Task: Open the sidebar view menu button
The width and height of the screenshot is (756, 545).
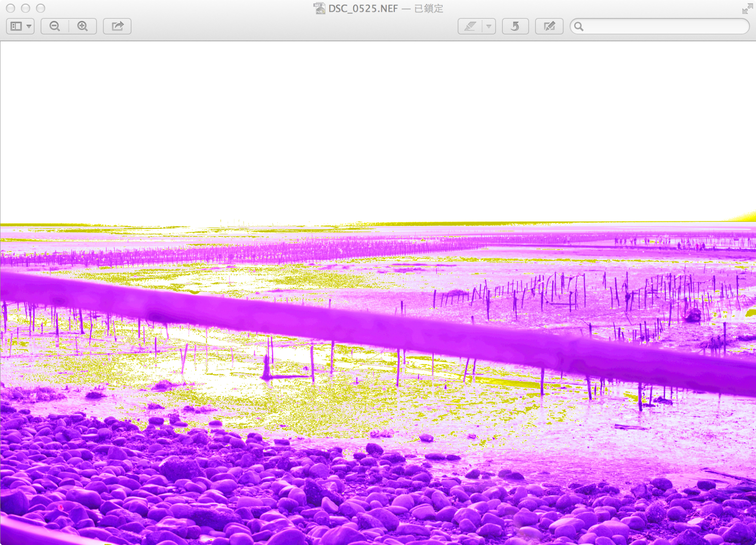Action: point(20,26)
